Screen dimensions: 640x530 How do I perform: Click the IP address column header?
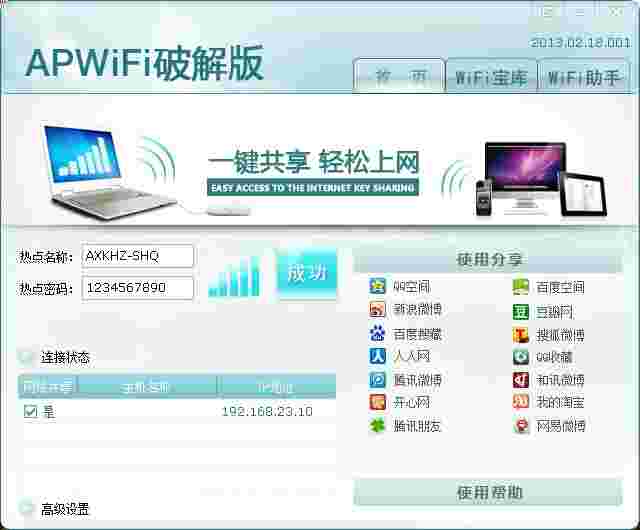coord(277,387)
